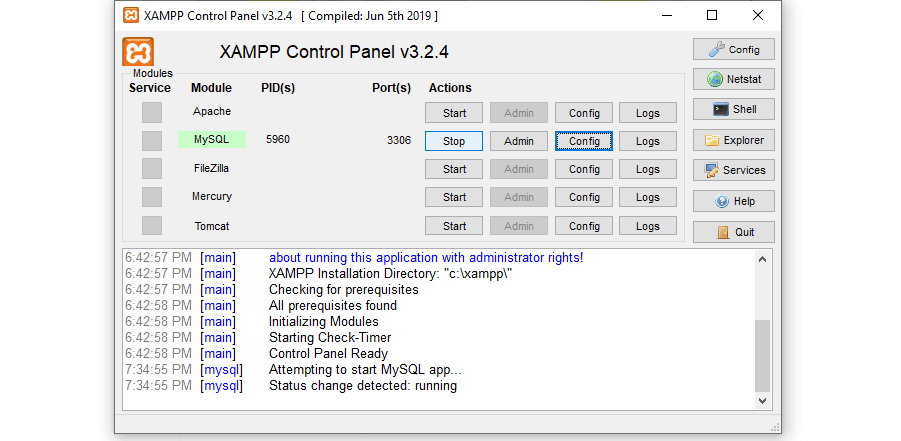Open the Shell terminal button

click(x=733, y=109)
